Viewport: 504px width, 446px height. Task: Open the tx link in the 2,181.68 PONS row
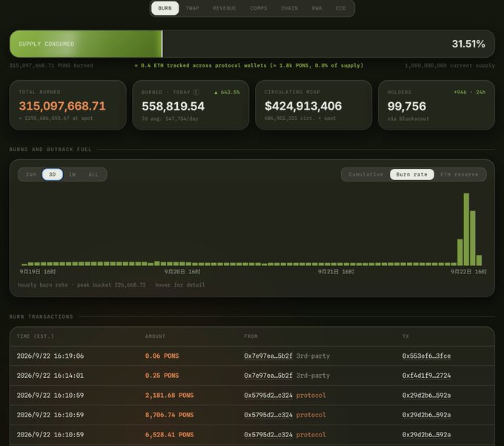pyautogui.click(x=426, y=395)
